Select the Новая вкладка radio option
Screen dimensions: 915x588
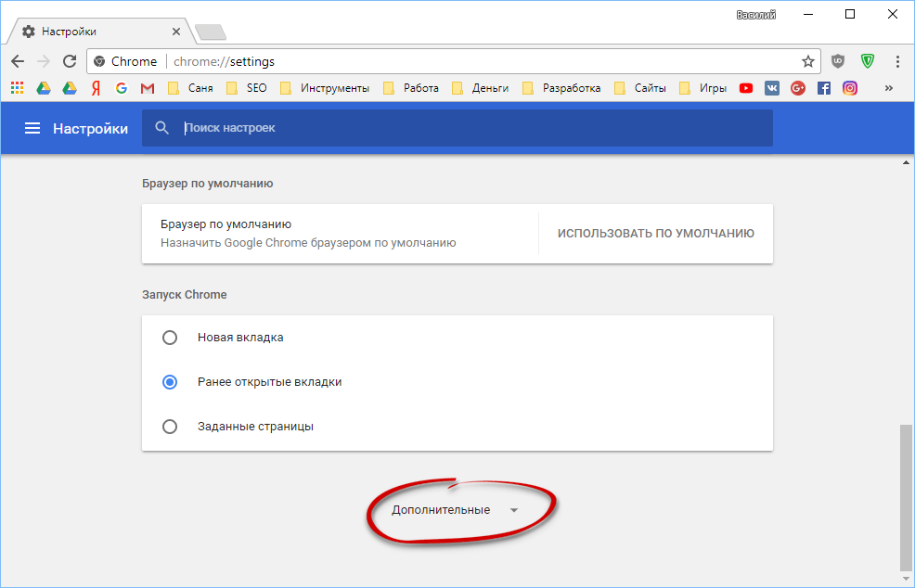coord(170,338)
